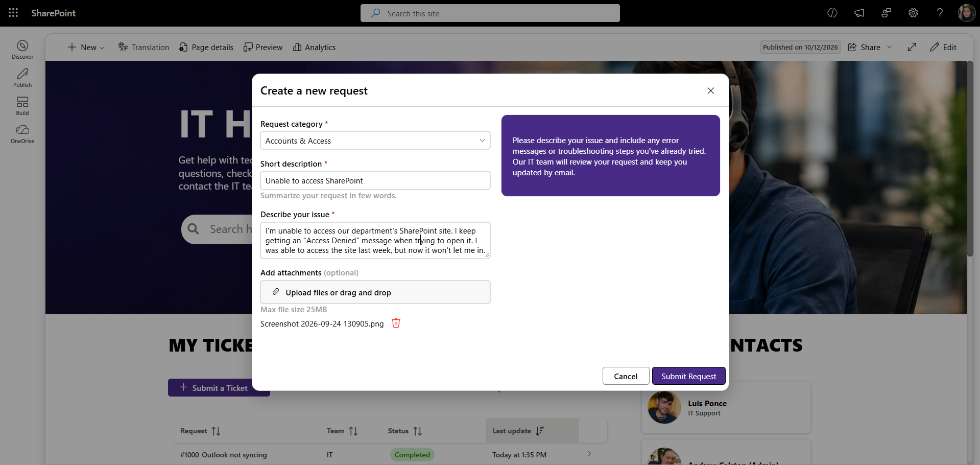The image size is (980, 465).
Task: Click the Today at 1:35 PM cell
Action: pyautogui.click(x=519, y=455)
